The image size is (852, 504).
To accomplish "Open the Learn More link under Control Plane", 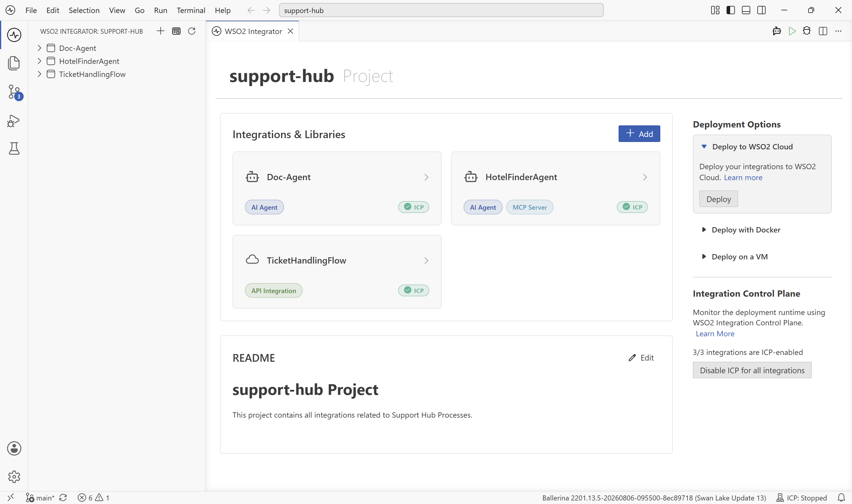I will [715, 334].
